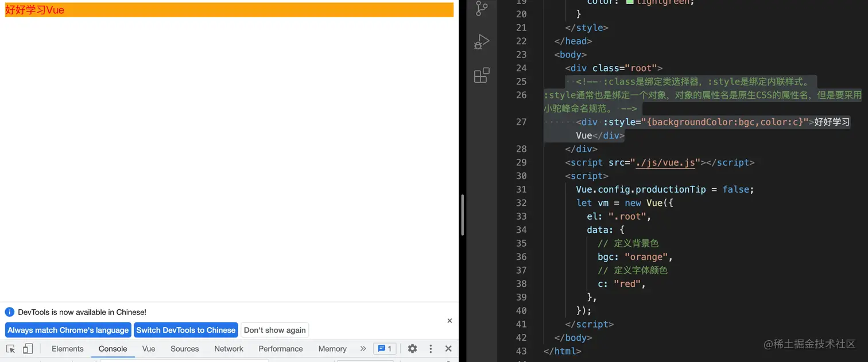The height and width of the screenshot is (362, 868).
Task: Click the <div class="root"> line
Action: tap(614, 68)
